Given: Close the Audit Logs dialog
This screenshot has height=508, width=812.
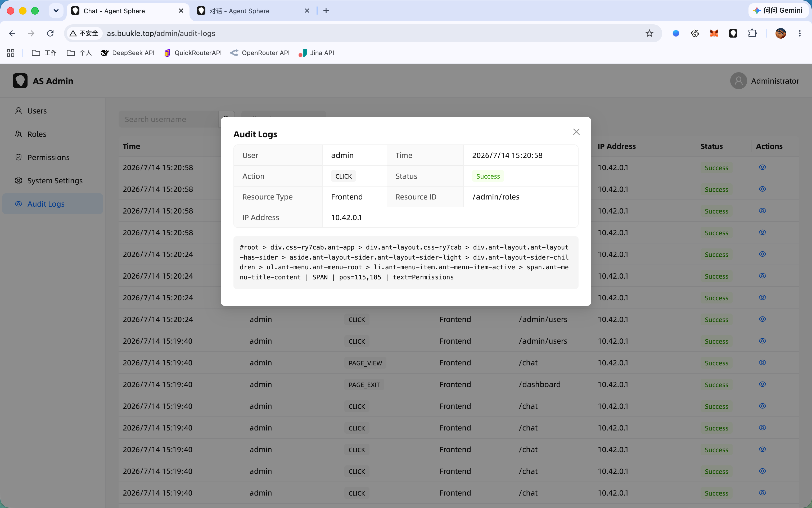Looking at the screenshot, I should 576,132.
